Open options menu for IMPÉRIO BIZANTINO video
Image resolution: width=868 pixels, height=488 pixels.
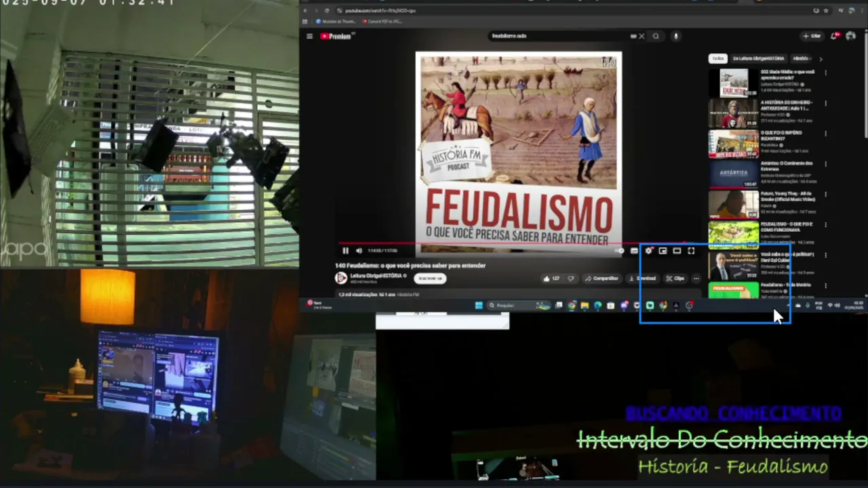[x=825, y=134]
